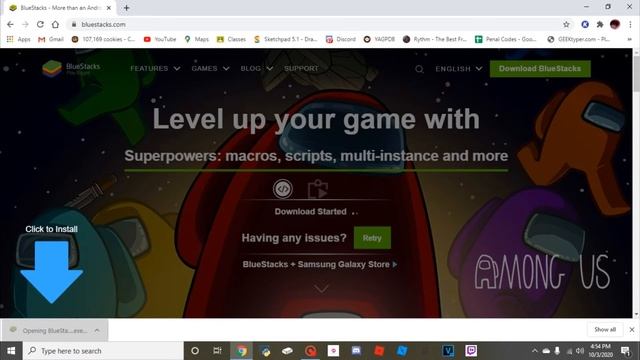Open the Chrome profile avatar
Viewport: 640px width, 360px height.
tap(615, 24)
